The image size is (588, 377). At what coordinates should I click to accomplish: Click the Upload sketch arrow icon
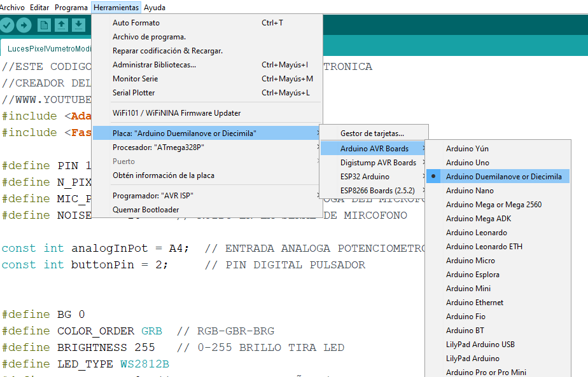(24, 25)
